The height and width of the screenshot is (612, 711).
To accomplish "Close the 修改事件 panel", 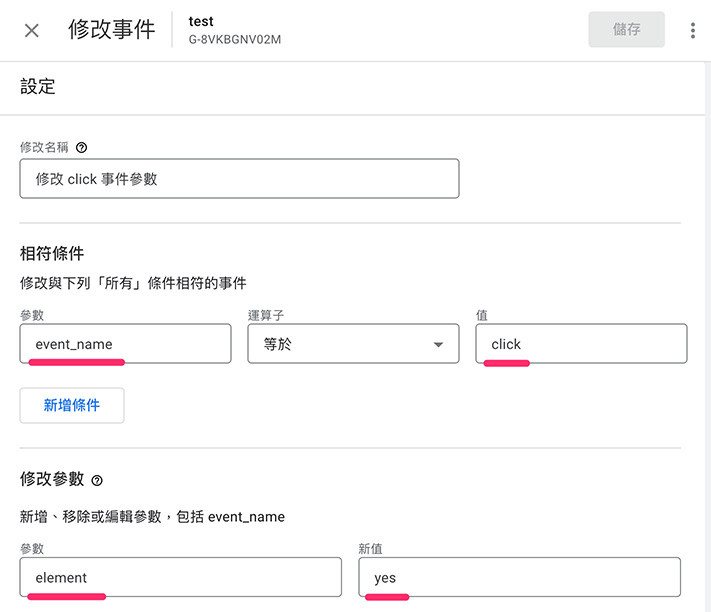I will pos(32,30).
